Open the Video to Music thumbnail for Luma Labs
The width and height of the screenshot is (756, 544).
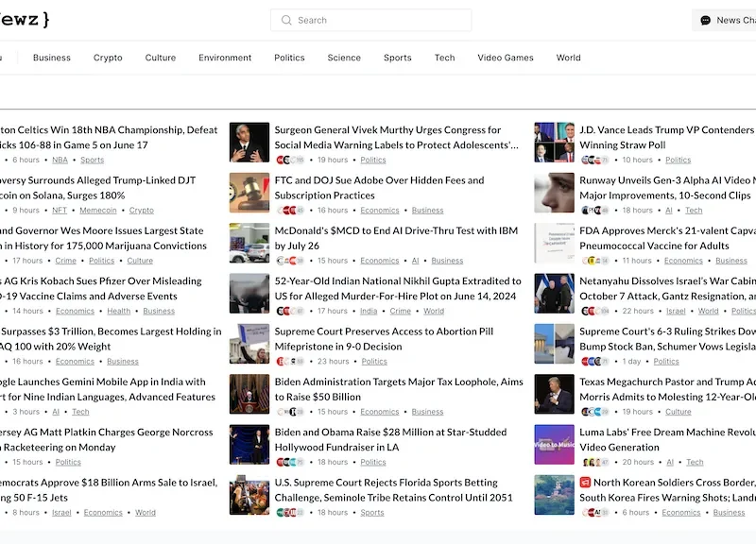pos(554,445)
